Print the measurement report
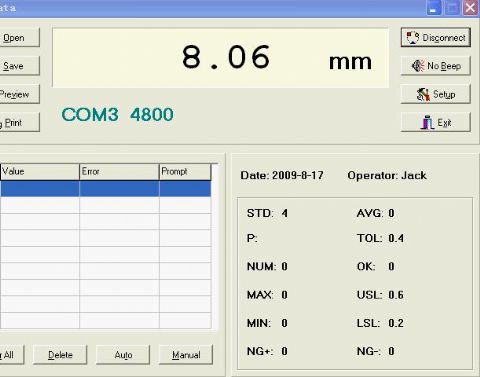 pos(19,122)
